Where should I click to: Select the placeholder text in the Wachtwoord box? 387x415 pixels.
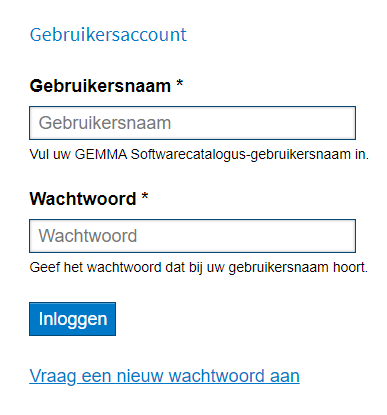pyautogui.click(x=88, y=236)
